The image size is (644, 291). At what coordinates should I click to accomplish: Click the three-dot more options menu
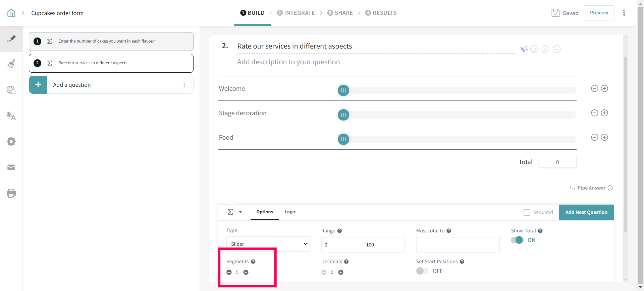click(x=624, y=13)
